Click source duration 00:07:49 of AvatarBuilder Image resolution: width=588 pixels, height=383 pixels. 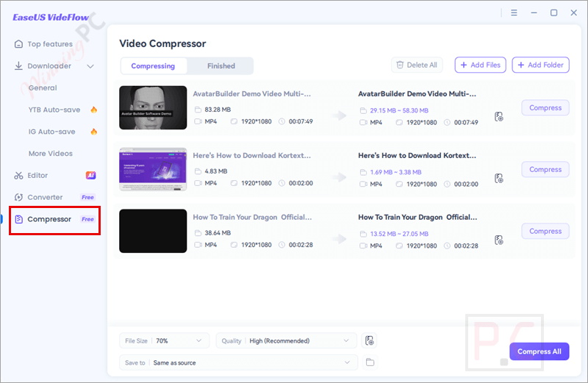[301, 121]
